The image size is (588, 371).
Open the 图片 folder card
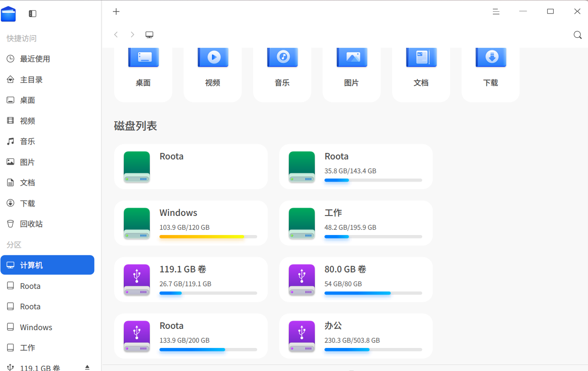[352, 75]
